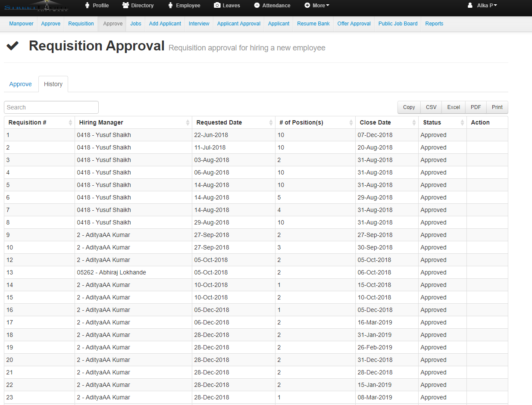532x405 pixels.
Task: Open the Attendance section
Action: click(272, 5)
